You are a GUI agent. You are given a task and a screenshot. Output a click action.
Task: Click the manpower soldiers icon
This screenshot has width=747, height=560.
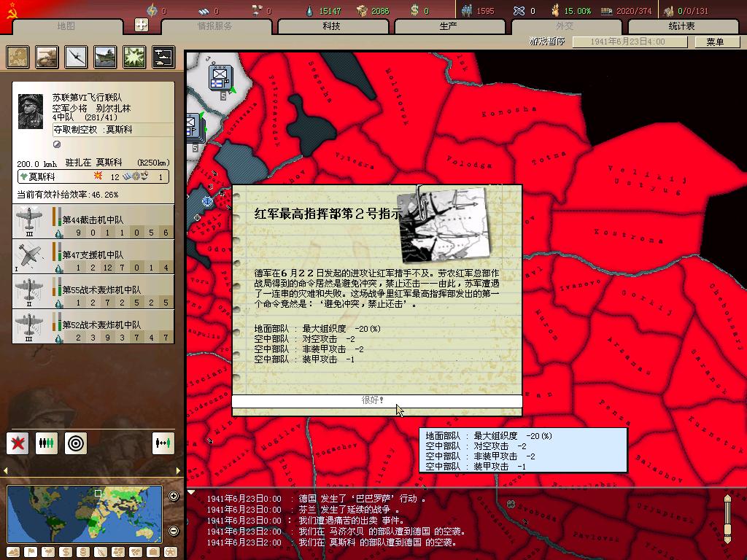(467, 10)
